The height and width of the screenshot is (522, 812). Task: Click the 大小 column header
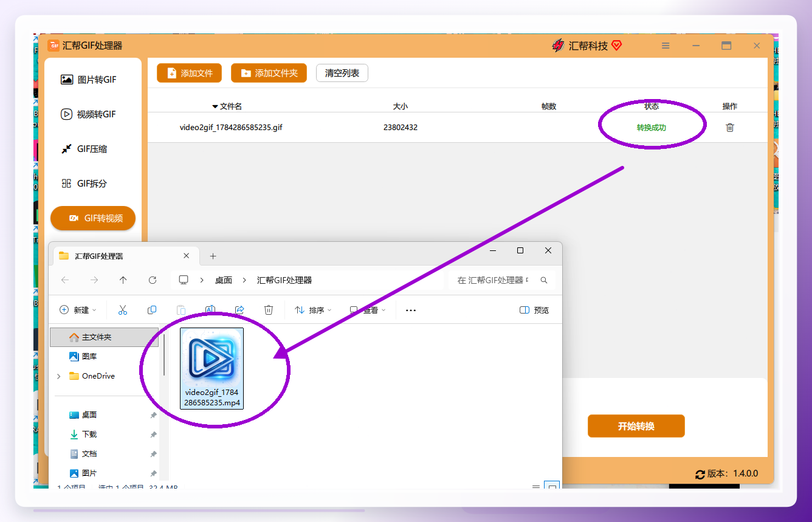[401, 106]
